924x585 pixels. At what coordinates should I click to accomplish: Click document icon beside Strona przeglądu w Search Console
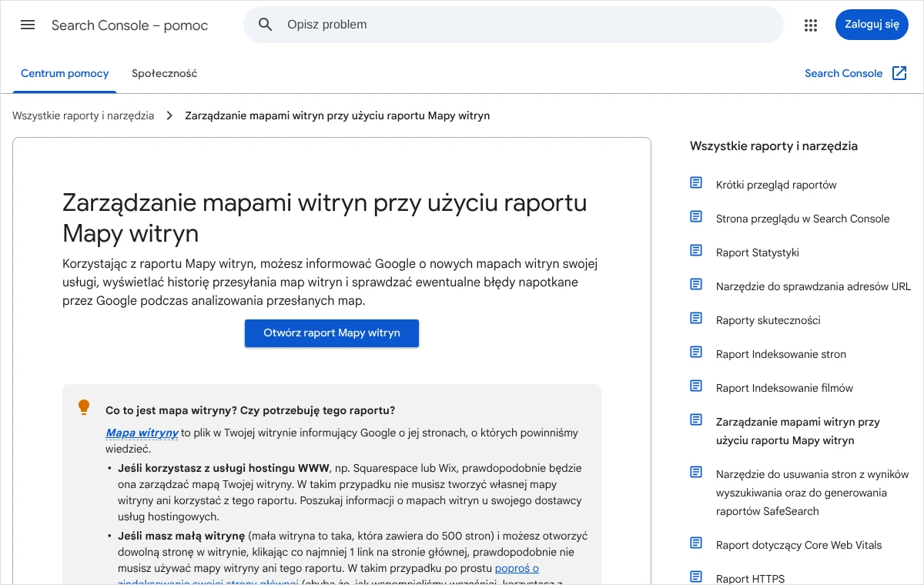(x=696, y=216)
